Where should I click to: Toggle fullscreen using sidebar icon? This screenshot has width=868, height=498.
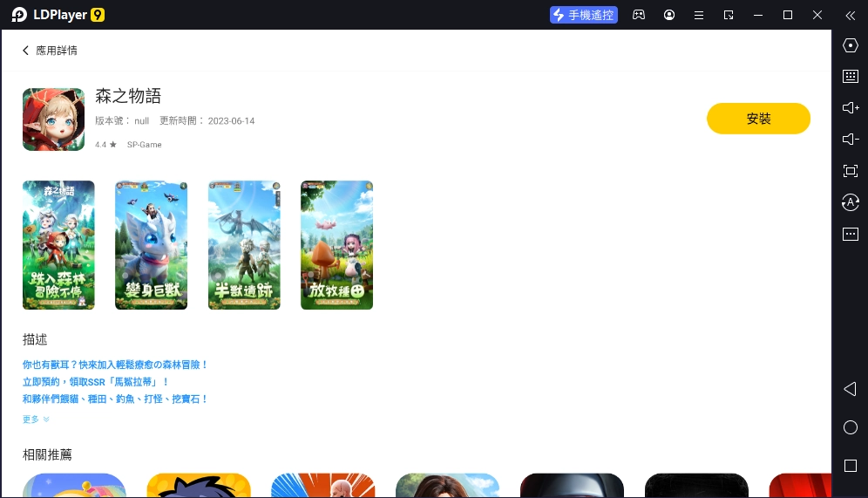851,171
